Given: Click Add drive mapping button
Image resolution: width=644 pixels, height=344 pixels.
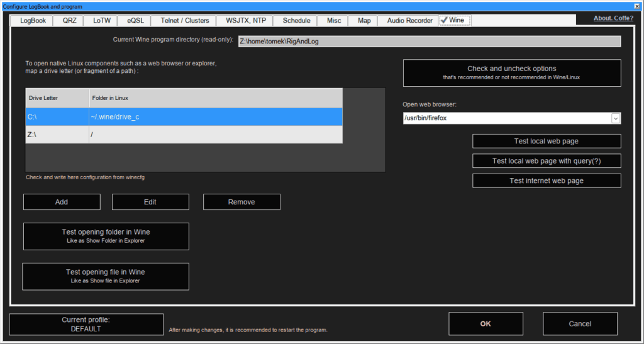Looking at the screenshot, I should (x=62, y=202).
